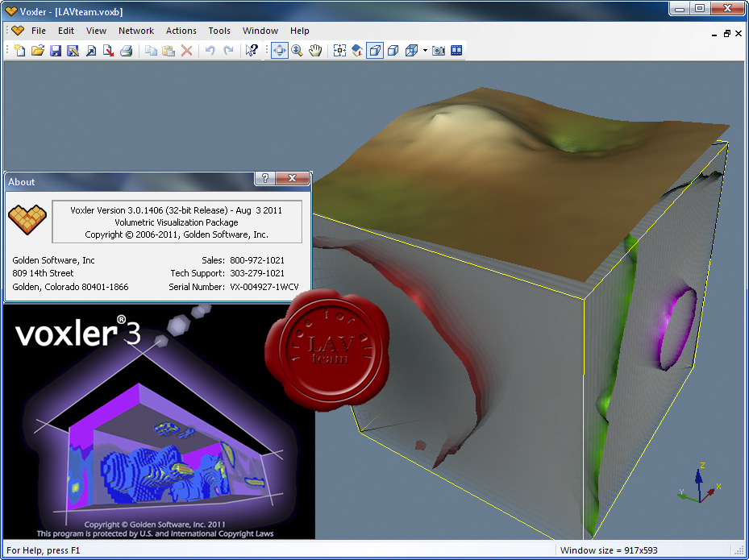Click the Paste clipboard icon
Screen dimensions: 749x560
tap(169, 50)
